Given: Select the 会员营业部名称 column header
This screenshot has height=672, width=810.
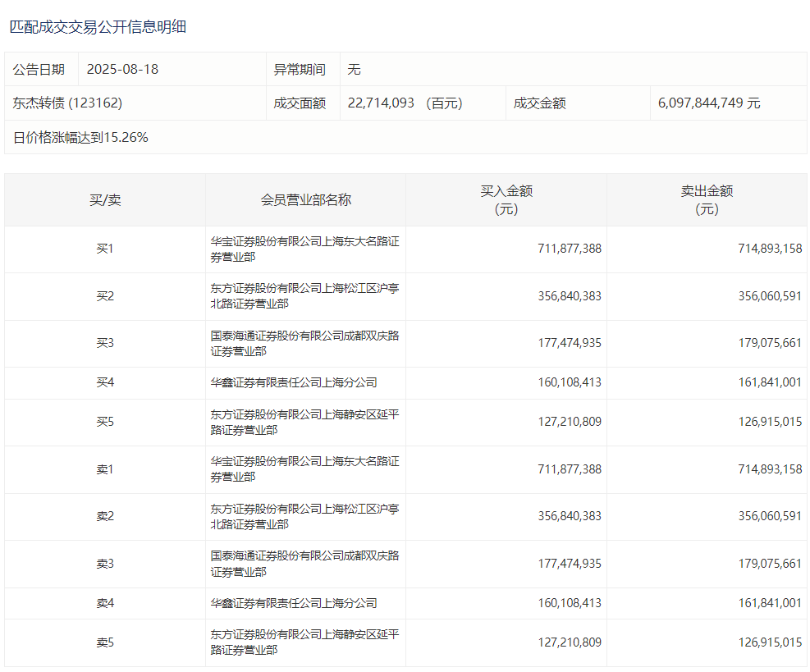Looking at the screenshot, I should click(305, 199).
